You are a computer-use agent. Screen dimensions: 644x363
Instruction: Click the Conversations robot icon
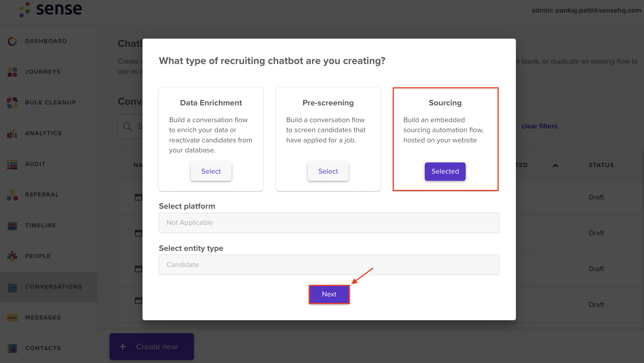pyautogui.click(x=12, y=287)
